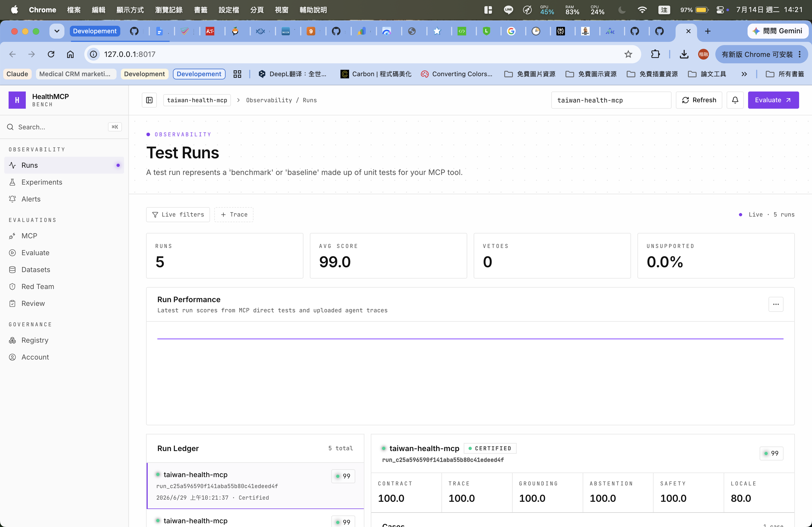Open the Run Performance more options menu
This screenshot has height=527, width=812.
(x=775, y=304)
